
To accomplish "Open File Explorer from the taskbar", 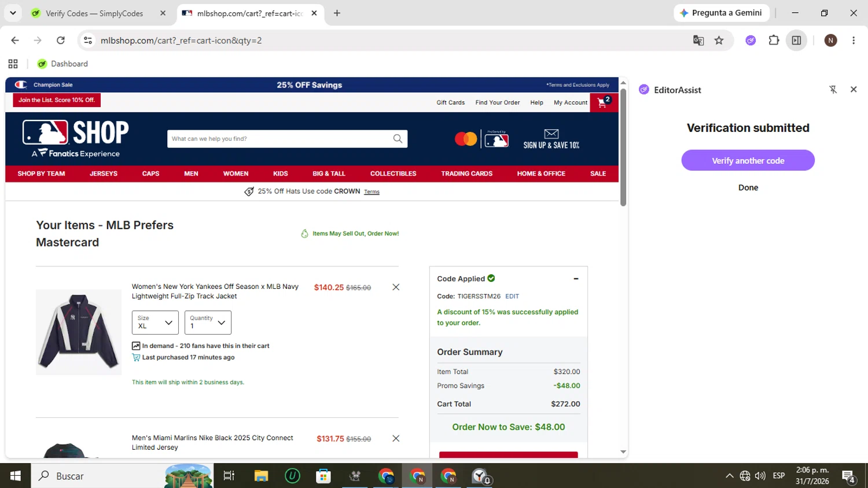I will tap(261, 476).
